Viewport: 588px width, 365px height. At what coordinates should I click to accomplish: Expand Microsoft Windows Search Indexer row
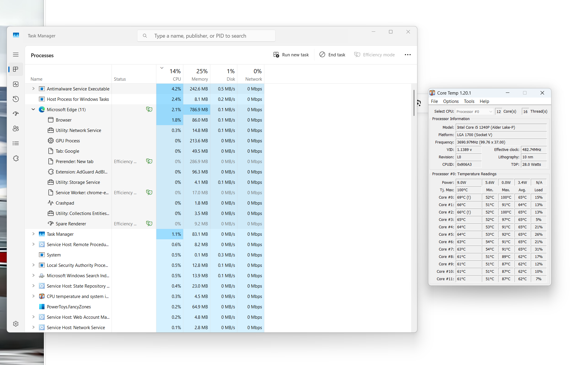pyautogui.click(x=33, y=275)
